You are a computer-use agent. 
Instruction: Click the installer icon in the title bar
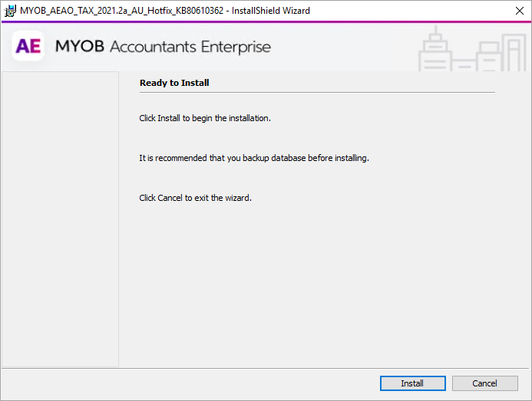click(x=10, y=11)
